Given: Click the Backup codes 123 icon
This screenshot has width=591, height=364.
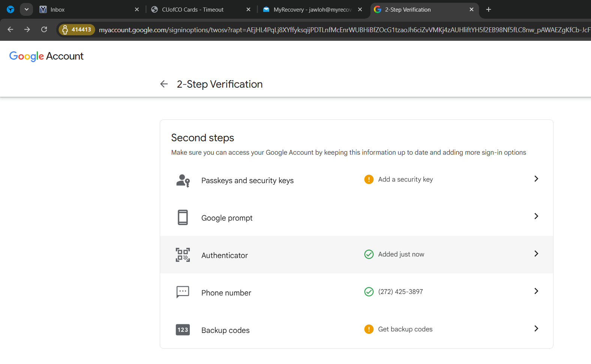Looking at the screenshot, I should (x=183, y=330).
